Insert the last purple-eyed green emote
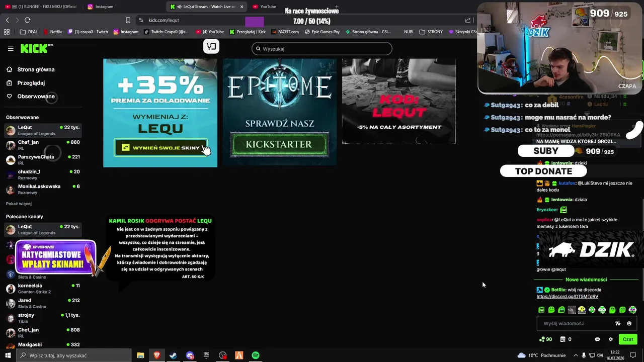Image resolution: width=644 pixels, height=362 pixels. pos(632,310)
